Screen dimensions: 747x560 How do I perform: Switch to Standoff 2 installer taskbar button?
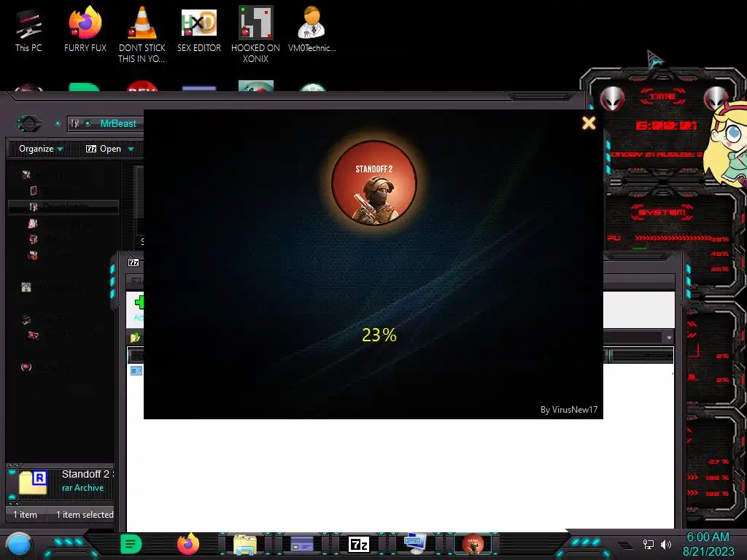point(473,544)
